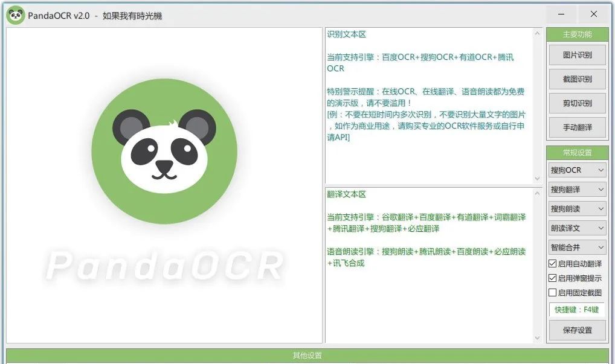Expand the 搜狗朗读 voice dropdown
This screenshot has width=615, height=364.
pyautogui.click(x=577, y=209)
